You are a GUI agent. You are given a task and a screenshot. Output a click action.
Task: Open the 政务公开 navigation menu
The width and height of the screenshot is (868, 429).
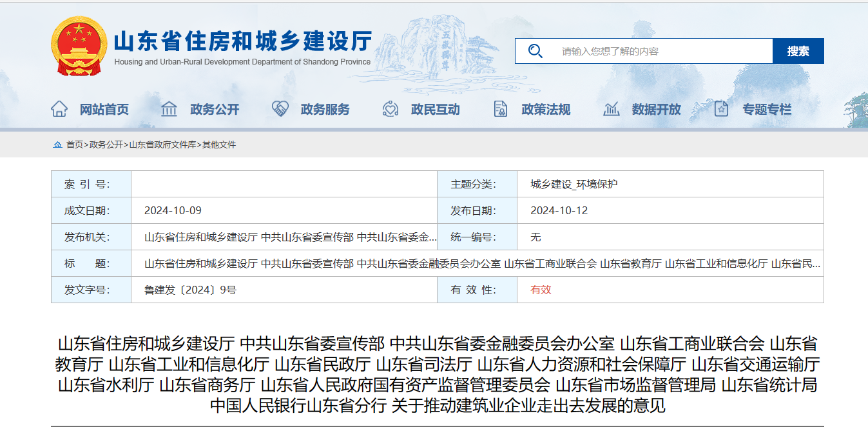point(215,108)
